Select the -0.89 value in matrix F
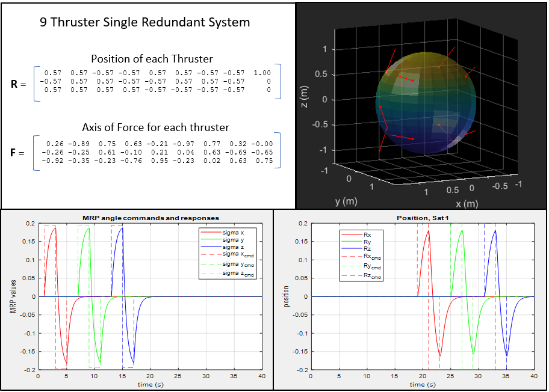 [x=79, y=144]
